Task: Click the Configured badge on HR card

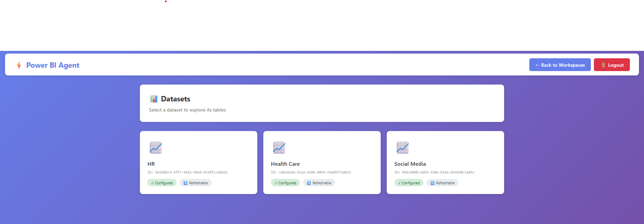Action: tap(162, 183)
